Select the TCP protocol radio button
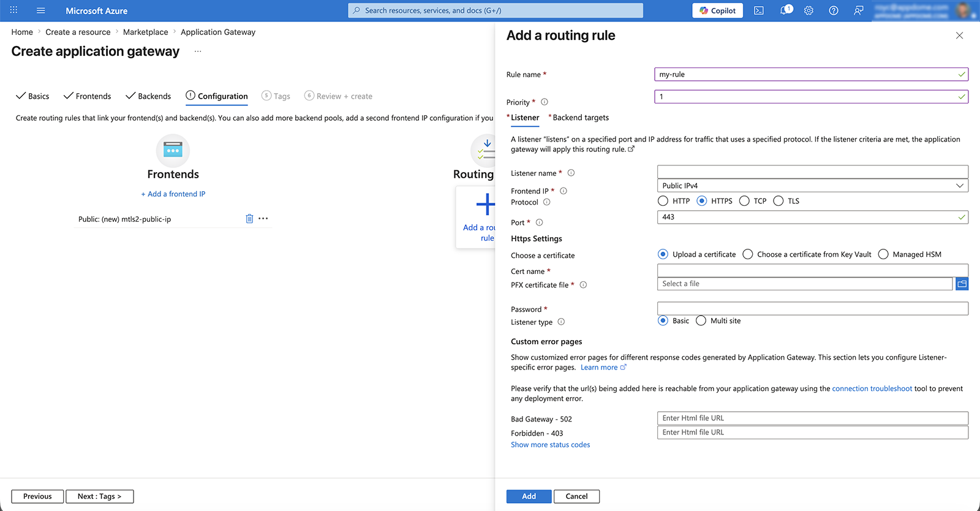 [x=744, y=201]
